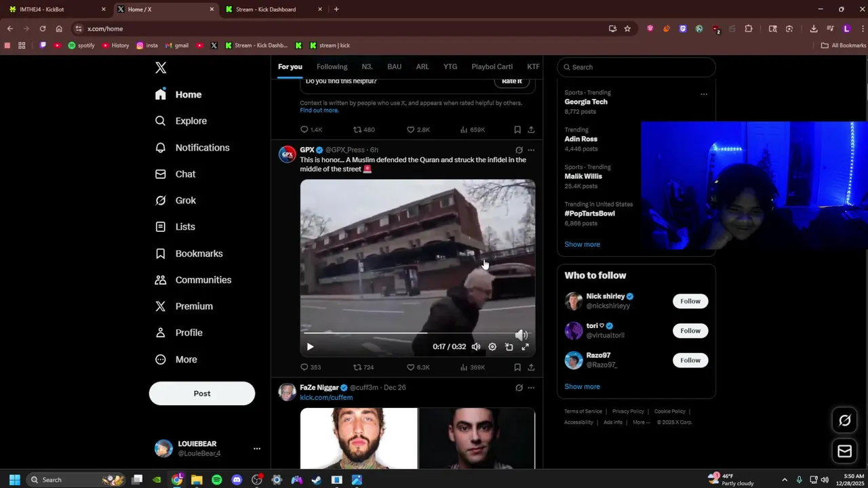Screen dimensions: 868x488
Task: Select the BAU timeline tab
Action: [x=394, y=66]
